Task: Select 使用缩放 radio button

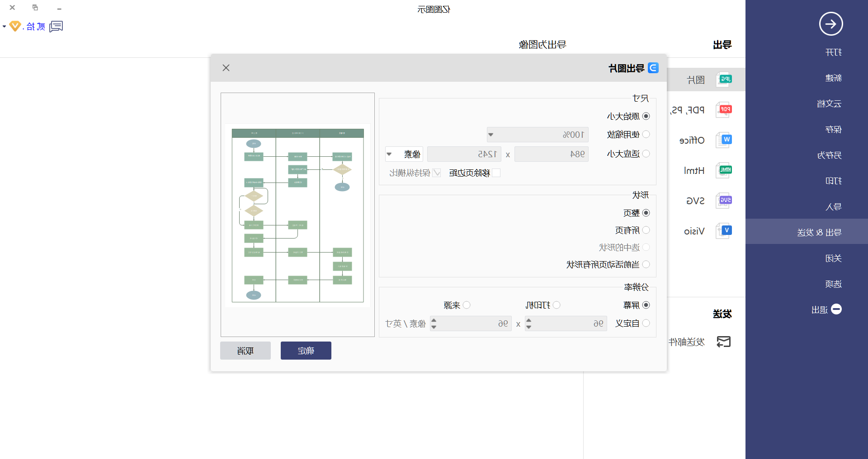Action: click(x=646, y=134)
